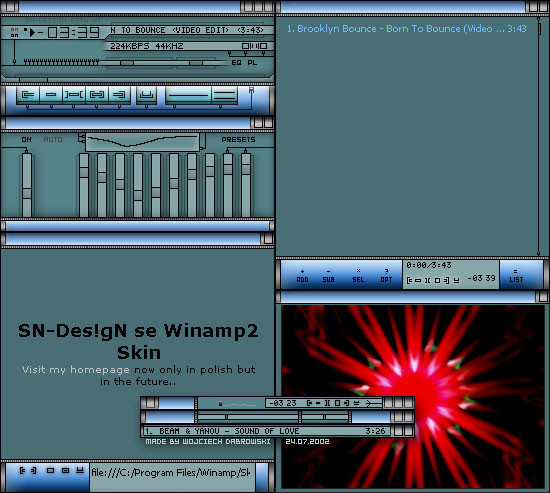This screenshot has width=550, height=493.
Task: Click Previous icon in windowshade mini player
Action: point(309,403)
